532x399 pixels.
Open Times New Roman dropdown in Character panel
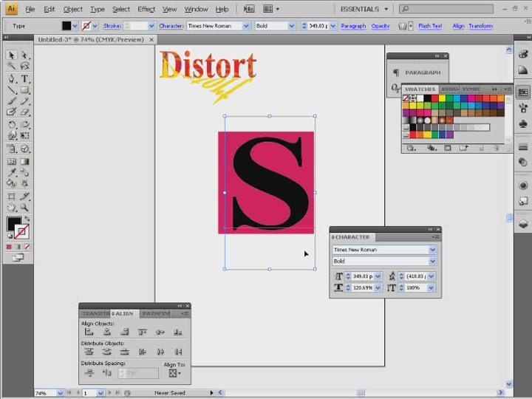432,250
